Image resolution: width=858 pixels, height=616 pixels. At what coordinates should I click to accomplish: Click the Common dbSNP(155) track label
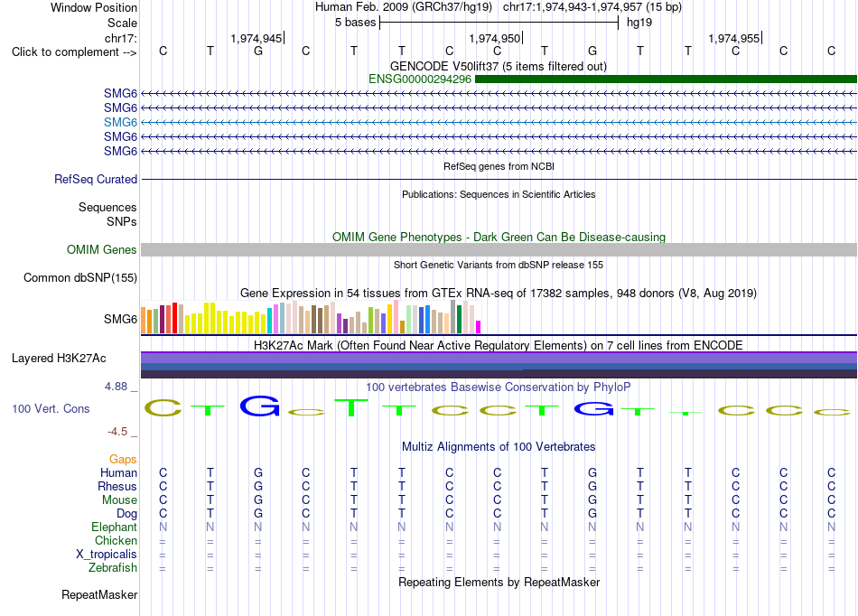tap(80, 278)
